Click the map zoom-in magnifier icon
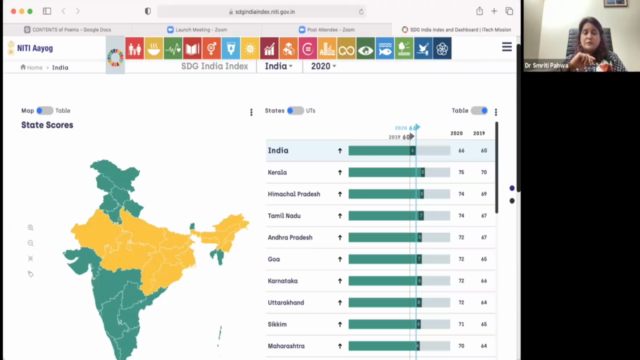 (x=31, y=228)
